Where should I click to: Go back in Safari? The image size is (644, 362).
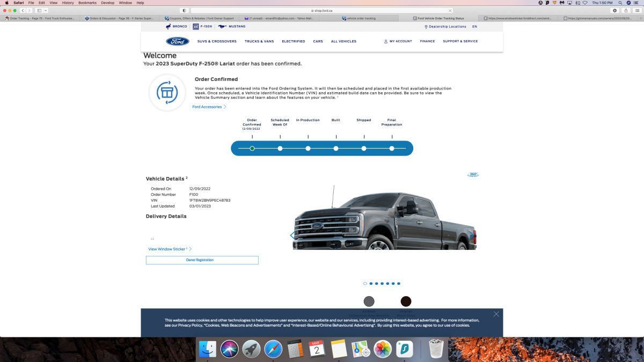pos(23,10)
